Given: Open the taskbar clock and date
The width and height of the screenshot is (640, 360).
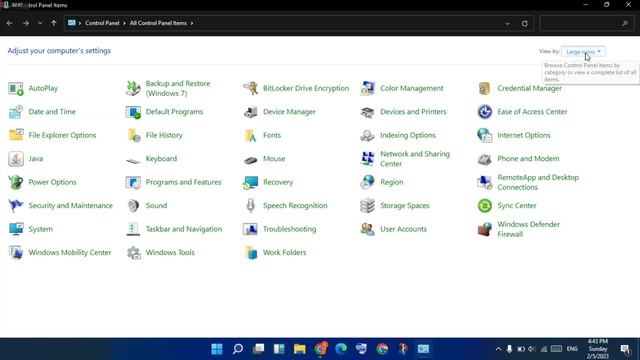Looking at the screenshot, I should click(598, 349).
